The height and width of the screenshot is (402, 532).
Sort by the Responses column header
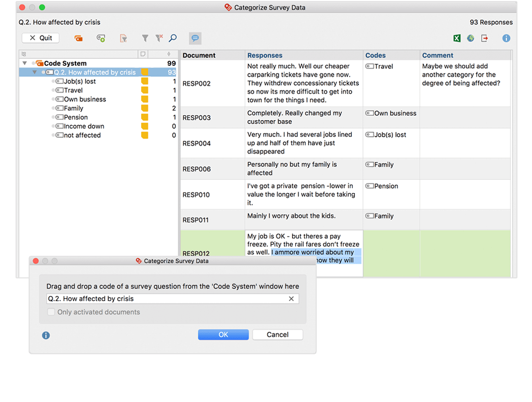pos(304,55)
